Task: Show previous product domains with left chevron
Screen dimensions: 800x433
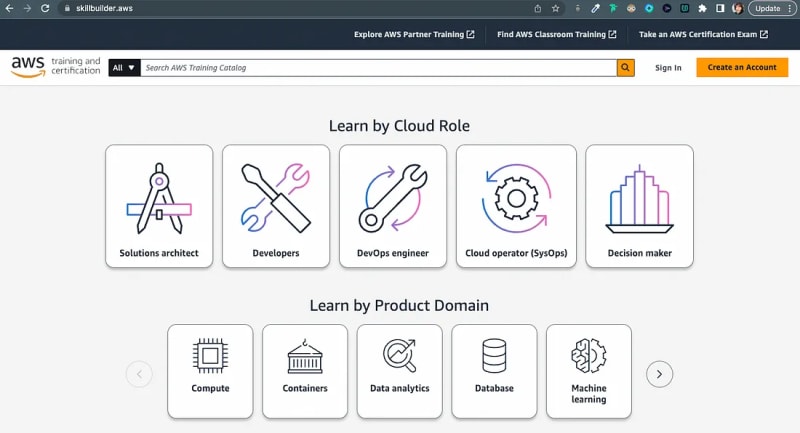Action: tap(139, 374)
